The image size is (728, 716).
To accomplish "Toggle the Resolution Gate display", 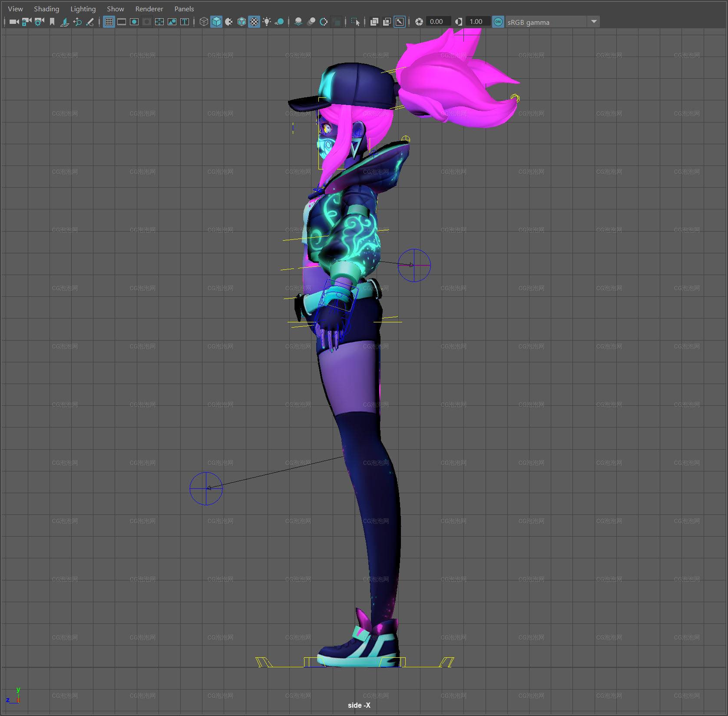I will pos(134,22).
